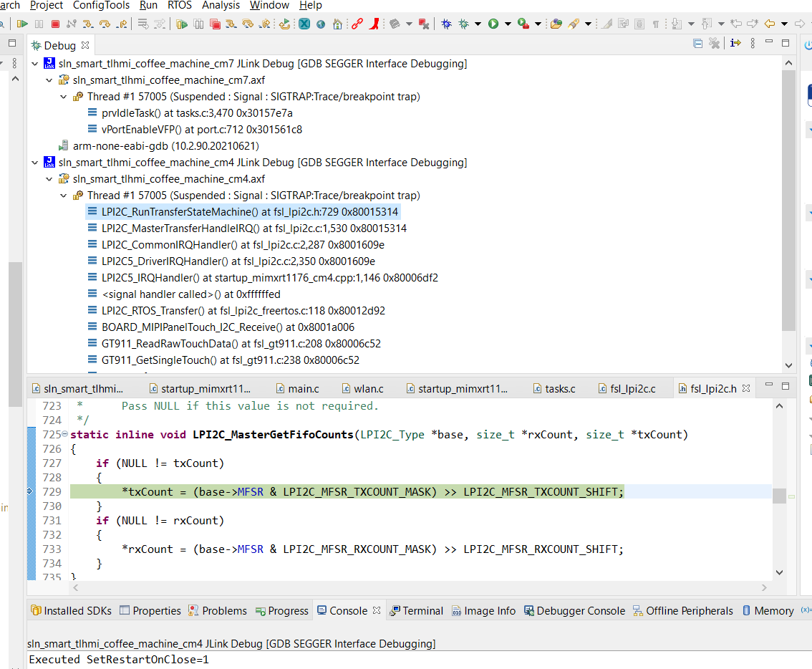Screen dimensions: 812x669
Task: Collapse the cm7 JLink Debug launch node
Action: tap(35, 64)
